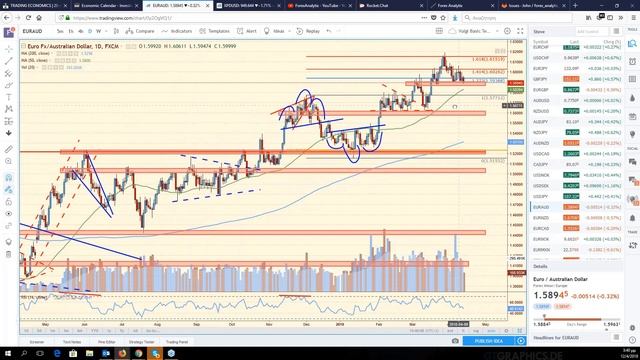Enter fullscreen mode
Image resolution: width=640 pixels, height=360 pixels.
[x=520, y=31]
